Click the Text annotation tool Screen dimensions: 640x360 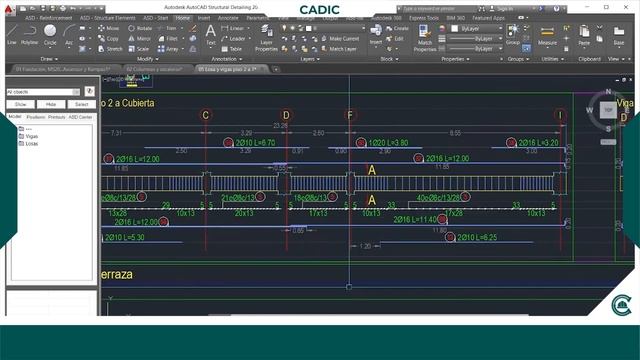(211, 34)
